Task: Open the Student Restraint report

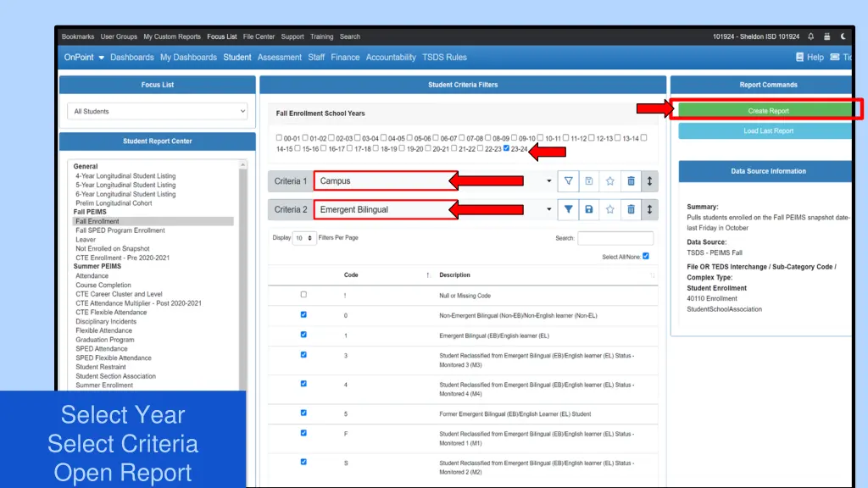Action: tap(101, 367)
